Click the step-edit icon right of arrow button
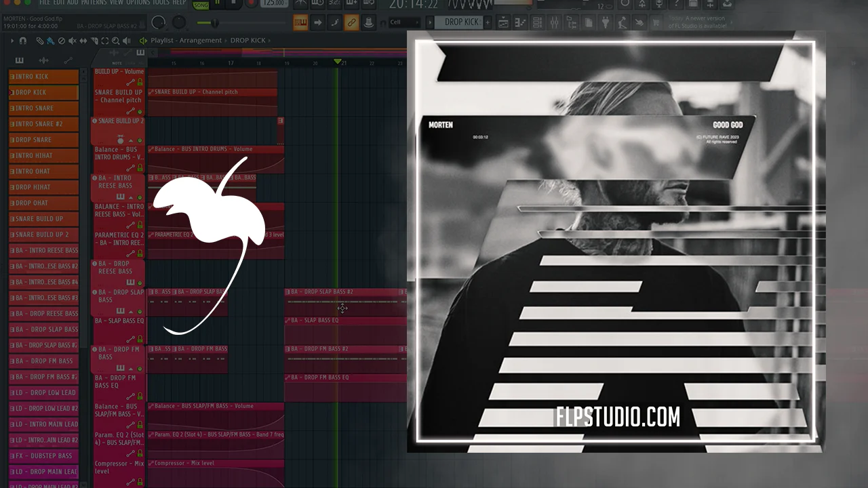 [335, 22]
